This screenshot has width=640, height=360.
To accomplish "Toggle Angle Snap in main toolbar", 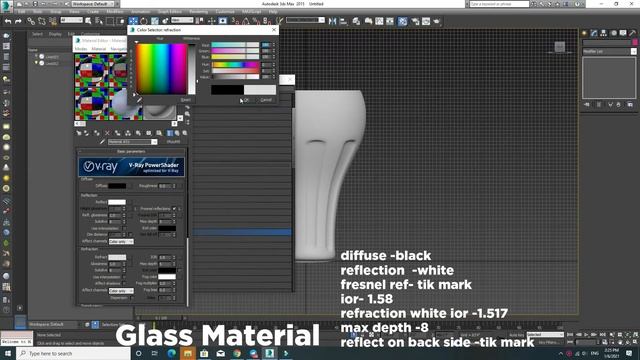I will [246, 21].
